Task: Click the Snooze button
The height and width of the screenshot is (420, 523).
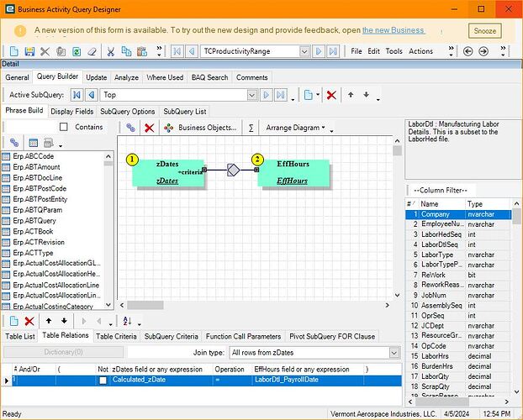Action: coord(485,30)
